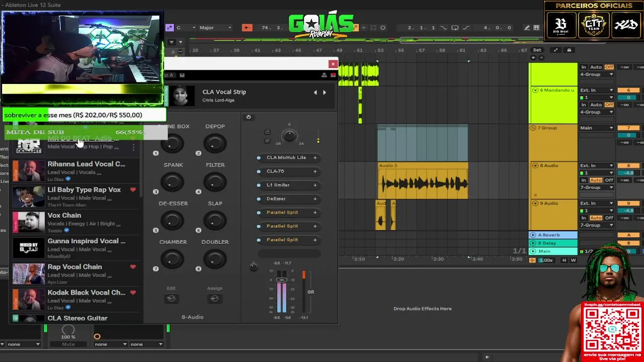The image size is (644, 362).
Task: Click the Set locator button
Action: [x=537, y=50]
